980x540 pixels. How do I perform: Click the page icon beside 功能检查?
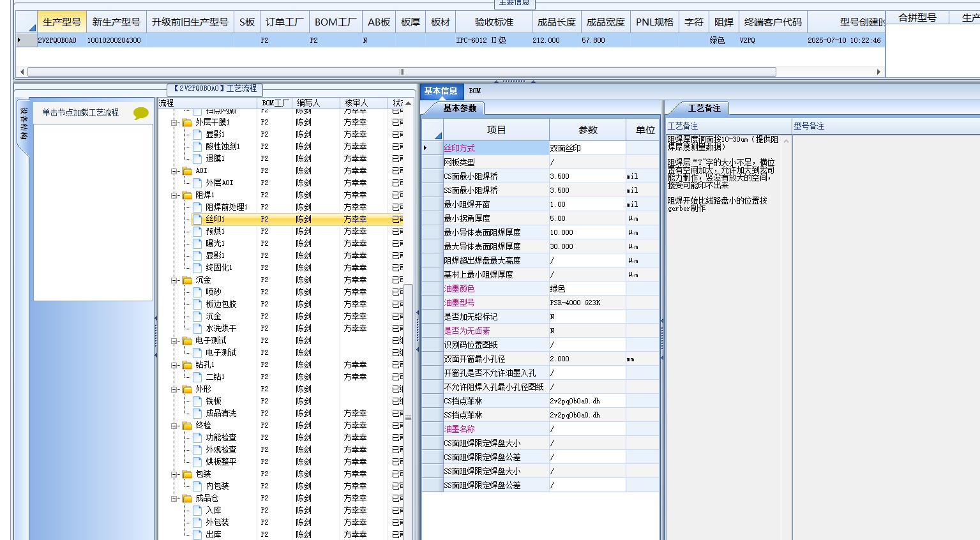[197, 437]
